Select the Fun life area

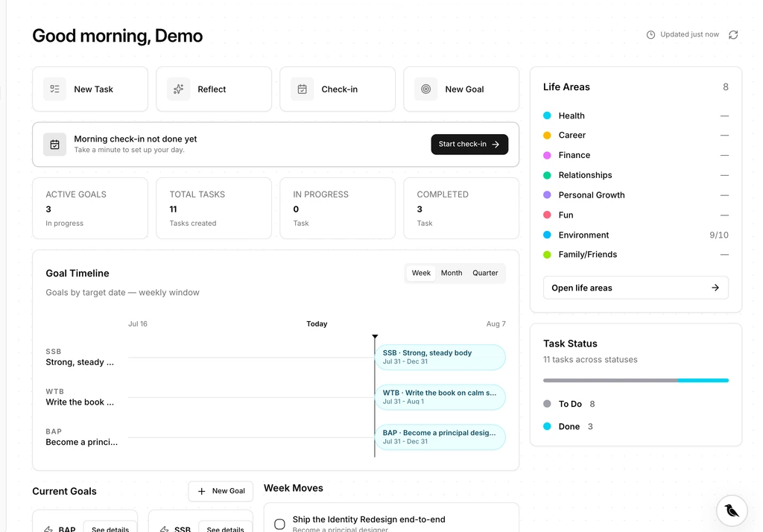click(x=636, y=215)
